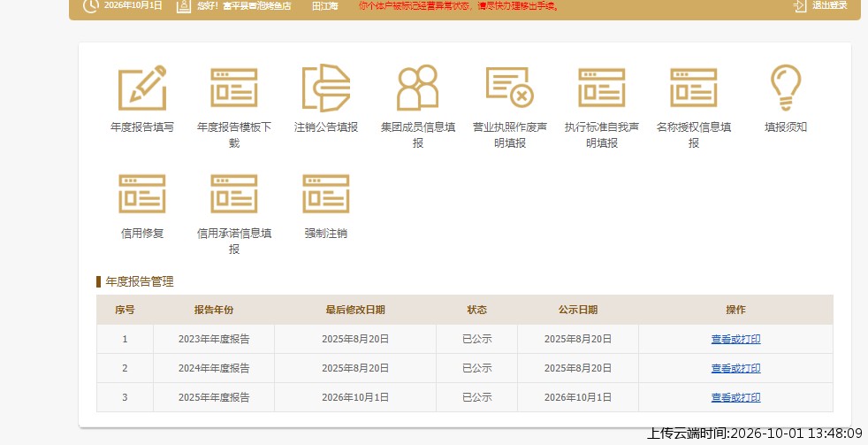Open 名称授权信息填报 icon
Screen dimensions: 868x445
(x=694, y=88)
